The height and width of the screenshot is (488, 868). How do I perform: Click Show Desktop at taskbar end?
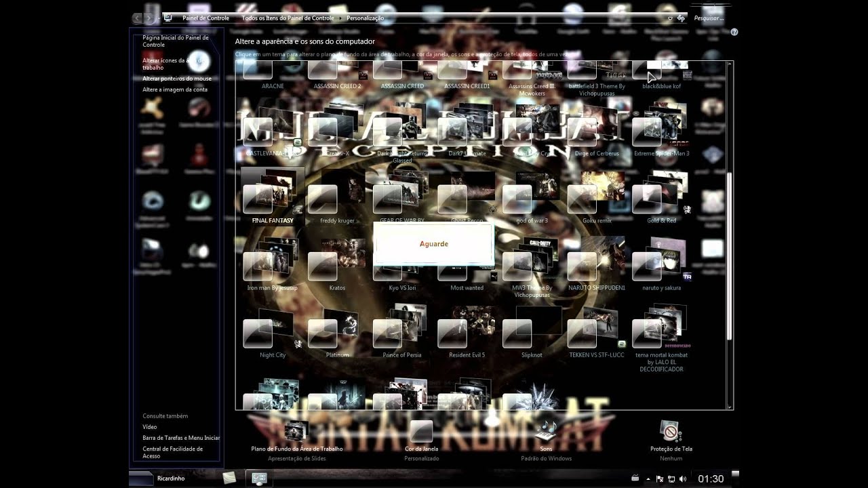736,479
